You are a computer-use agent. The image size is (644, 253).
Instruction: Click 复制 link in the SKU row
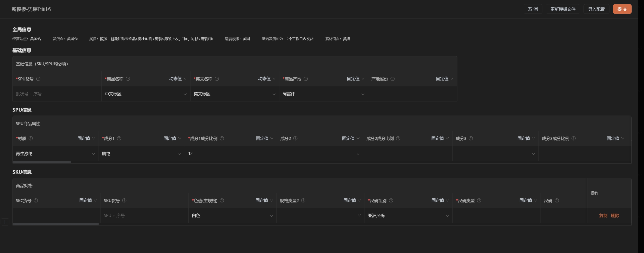click(x=603, y=216)
